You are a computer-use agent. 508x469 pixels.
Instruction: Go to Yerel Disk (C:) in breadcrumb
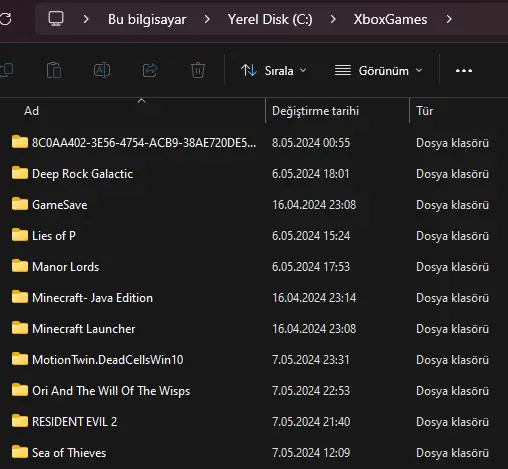tap(270, 19)
